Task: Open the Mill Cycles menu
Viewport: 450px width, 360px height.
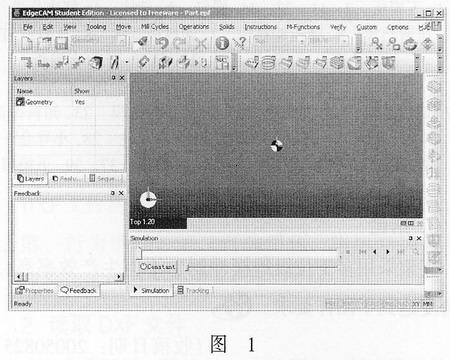Action: point(155,27)
